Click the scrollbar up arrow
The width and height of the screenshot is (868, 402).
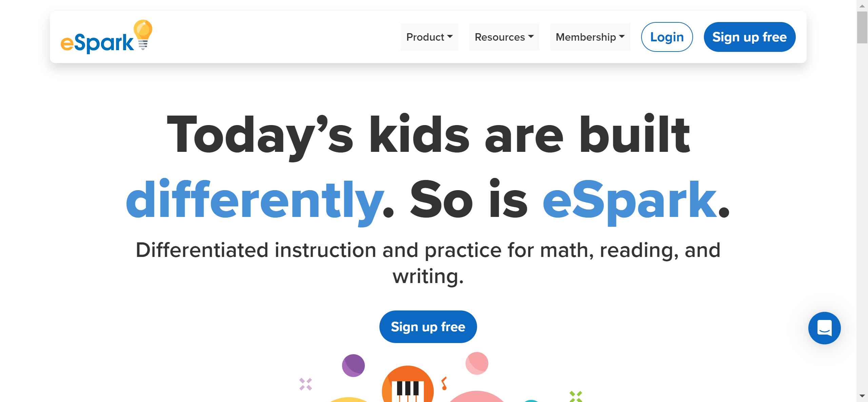point(862,6)
